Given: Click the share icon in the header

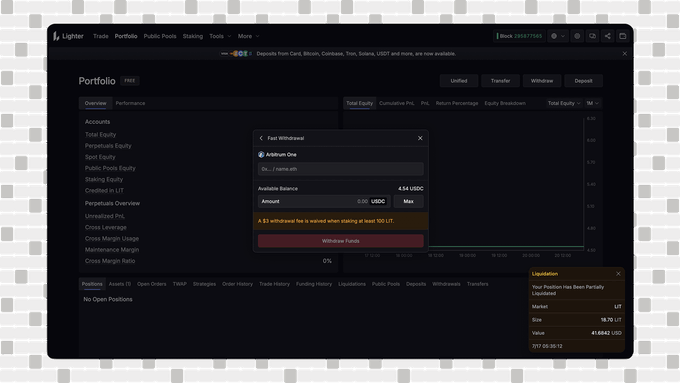Looking at the screenshot, I should tap(608, 36).
